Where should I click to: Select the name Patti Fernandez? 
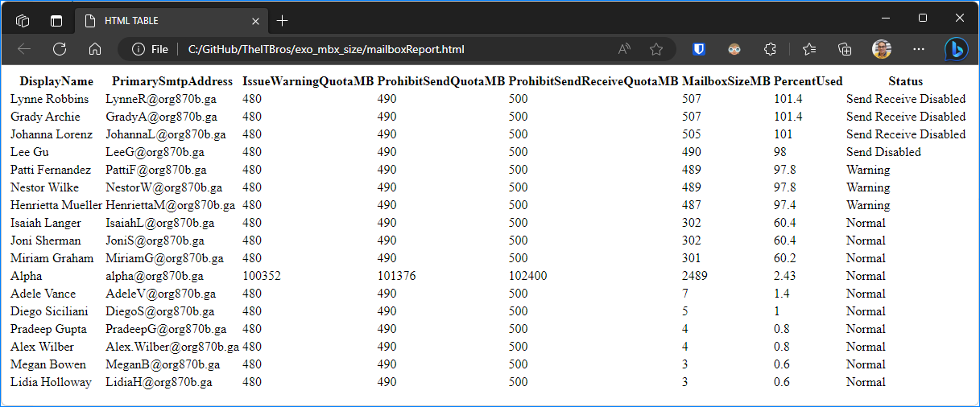pyautogui.click(x=51, y=170)
